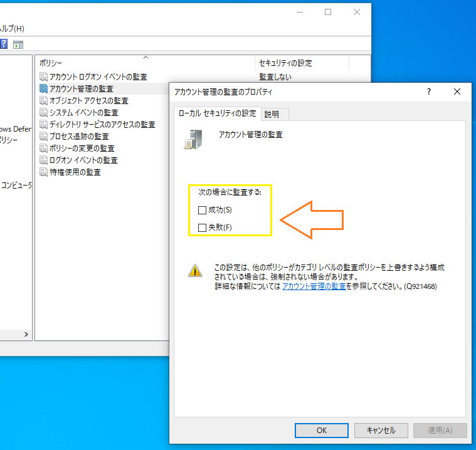476x450 pixels.
Task: Click the dialog's ? help button
Action: (x=428, y=92)
